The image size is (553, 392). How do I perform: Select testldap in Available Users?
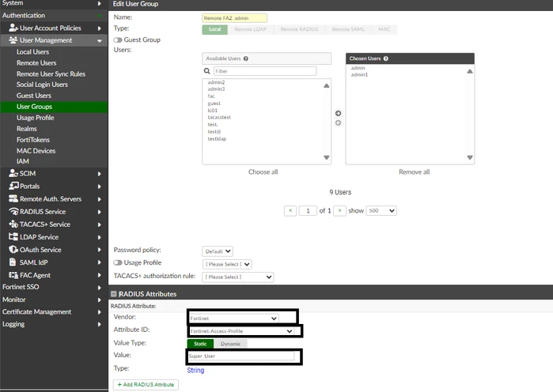click(x=217, y=139)
